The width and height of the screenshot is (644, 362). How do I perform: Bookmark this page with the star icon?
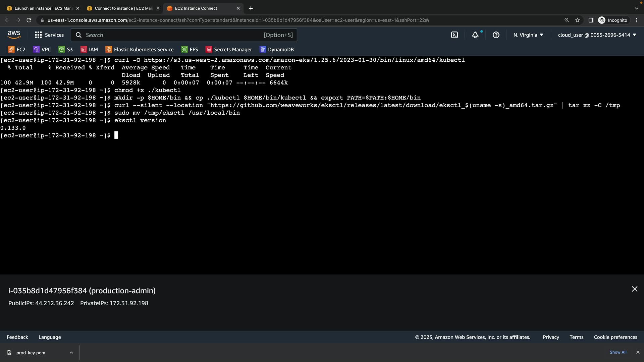[577, 20]
